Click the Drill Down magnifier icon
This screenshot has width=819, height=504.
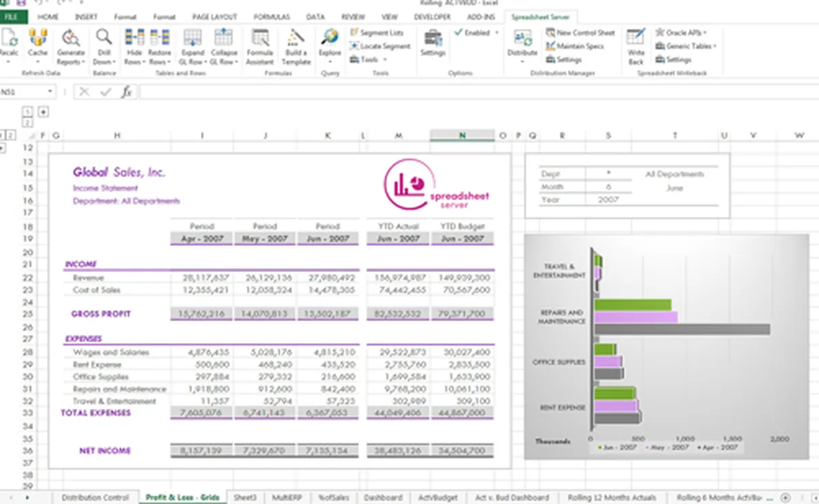(x=104, y=38)
